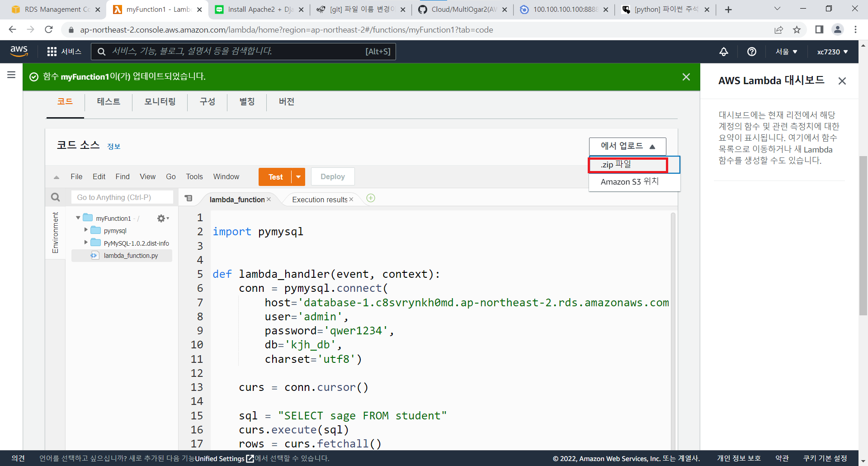Screen dimensions: 868x466
Task: Switch to the 모니터링 tab
Action: click(x=160, y=102)
